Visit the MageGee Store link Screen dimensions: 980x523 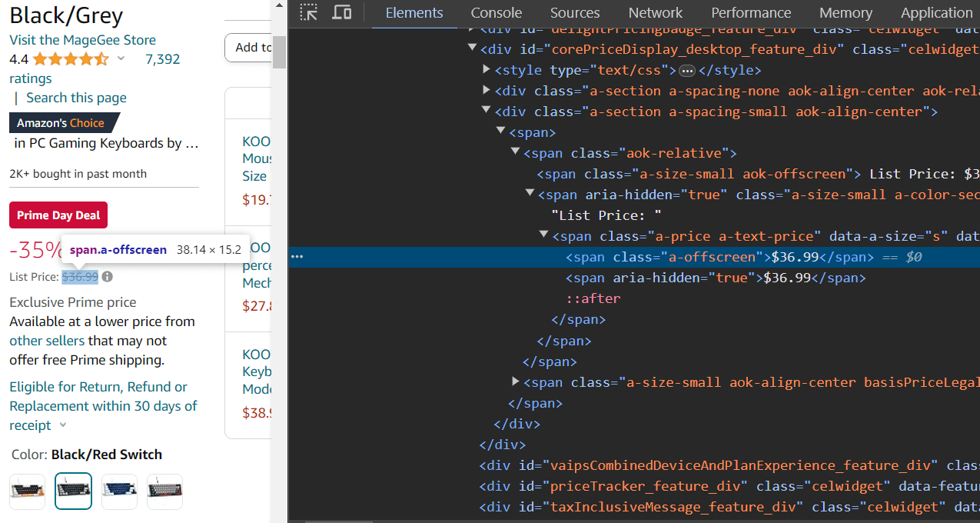82,40
